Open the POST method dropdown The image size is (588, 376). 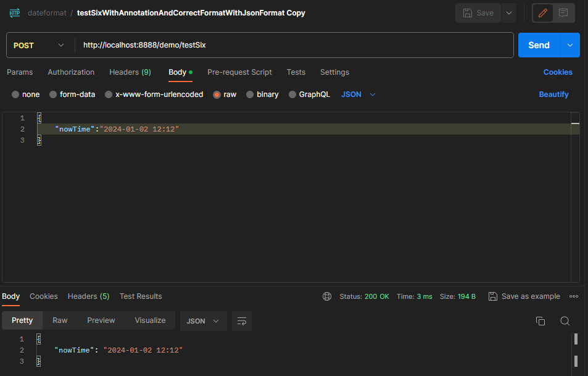click(39, 45)
